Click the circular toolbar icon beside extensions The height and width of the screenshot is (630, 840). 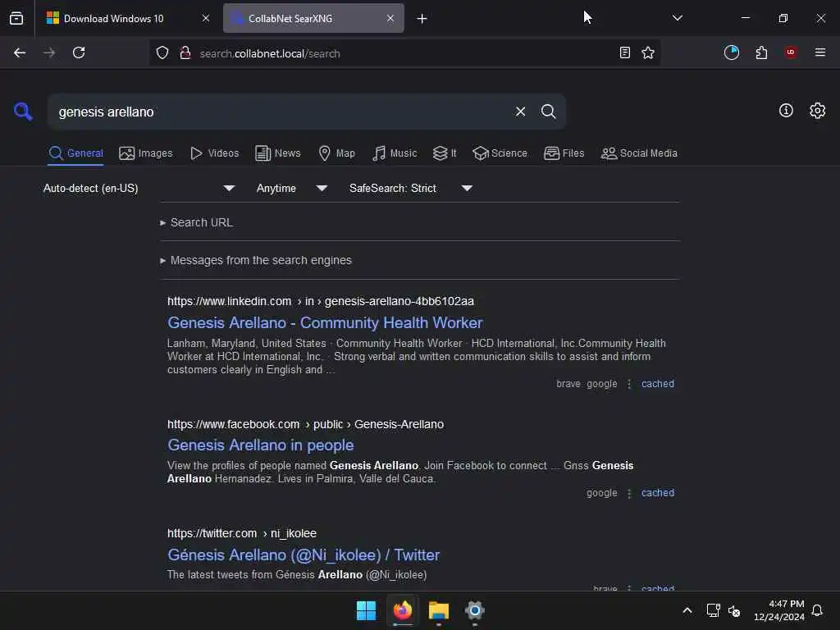(x=732, y=52)
